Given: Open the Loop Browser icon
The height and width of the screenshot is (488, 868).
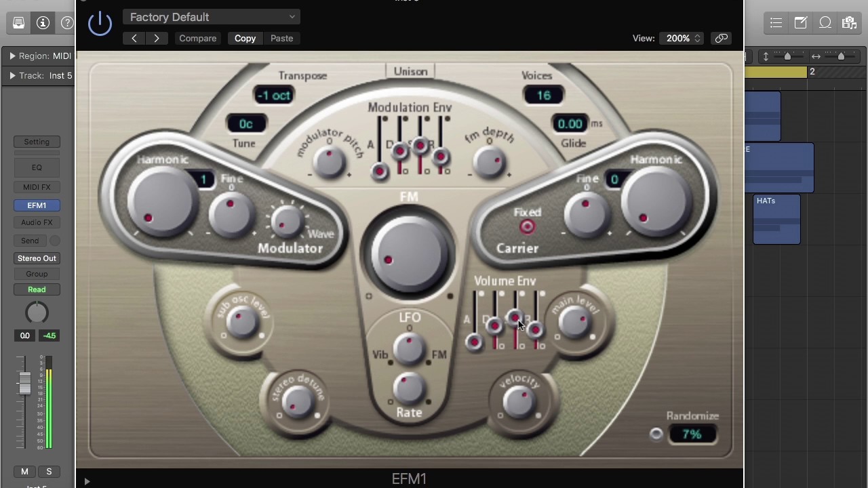Looking at the screenshot, I should (x=825, y=23).
